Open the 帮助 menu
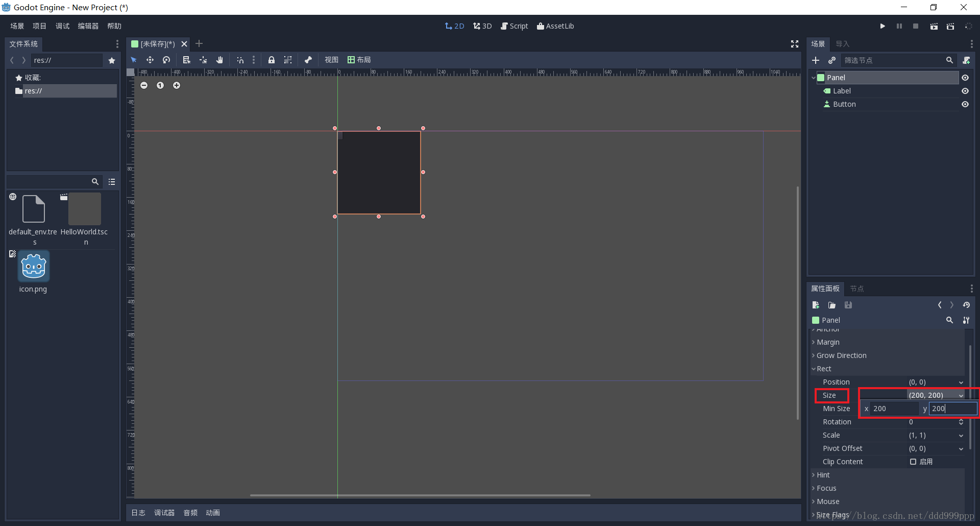980x526 pixels. [x=114, y=26]
